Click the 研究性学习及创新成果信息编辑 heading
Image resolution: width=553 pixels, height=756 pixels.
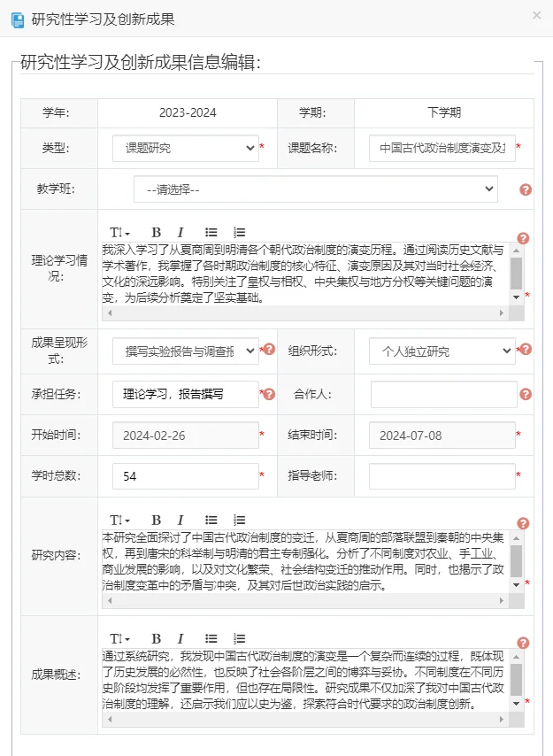[141, 63]
